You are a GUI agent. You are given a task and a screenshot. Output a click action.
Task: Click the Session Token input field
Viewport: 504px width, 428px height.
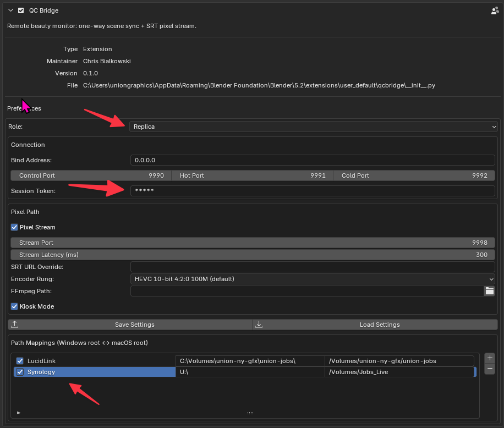coord(313,191)
